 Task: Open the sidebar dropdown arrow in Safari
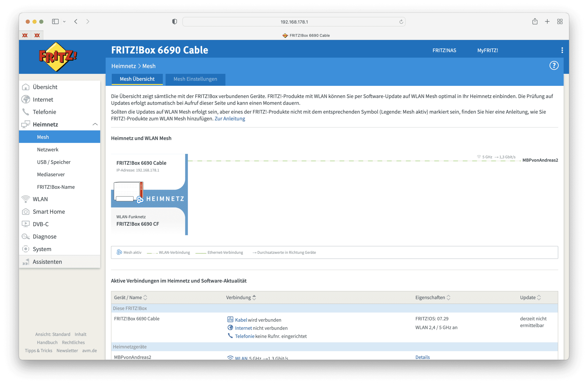(64, 22)
